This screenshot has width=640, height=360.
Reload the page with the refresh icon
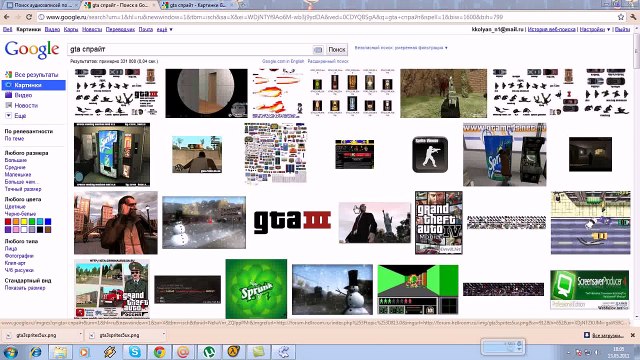(29, 17)
